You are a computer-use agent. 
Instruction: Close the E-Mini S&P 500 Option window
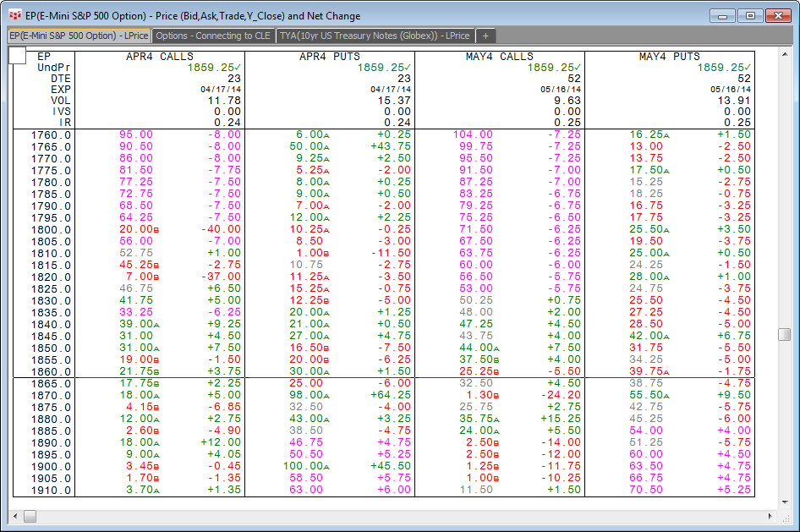click(x=776, y=15)
